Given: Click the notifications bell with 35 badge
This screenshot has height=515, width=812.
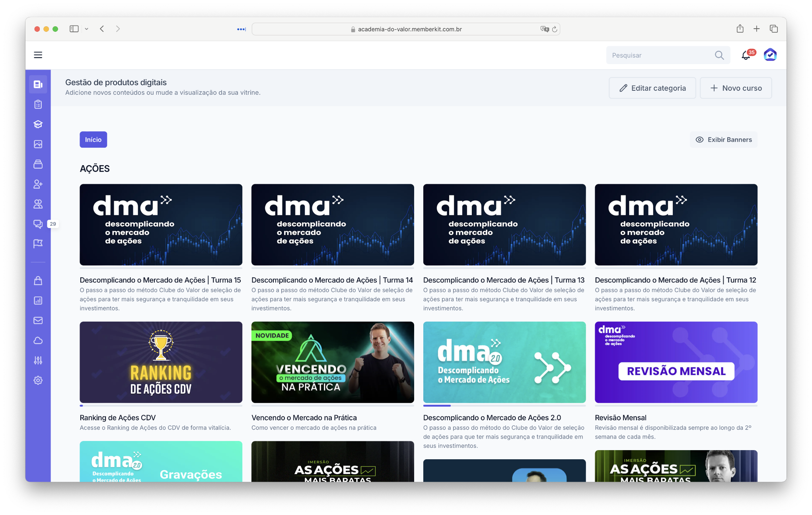Looking at the screenshot, I should [x=746, y=55].
